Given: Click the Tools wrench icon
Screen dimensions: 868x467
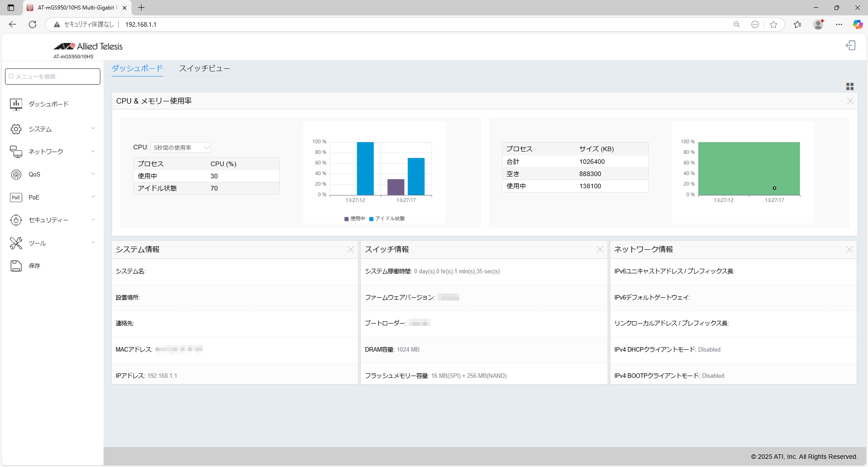Looking at the screenshot, I should coord(16,243).
